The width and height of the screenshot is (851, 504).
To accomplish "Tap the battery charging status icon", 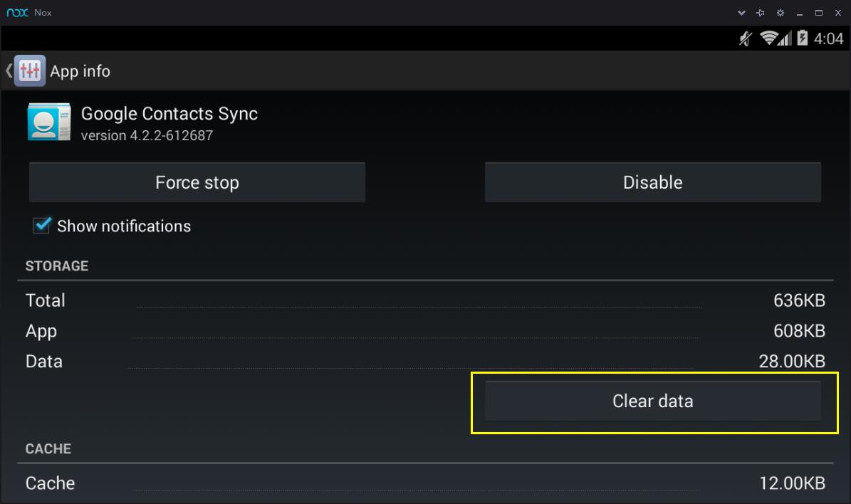I will tap(803, 38).
